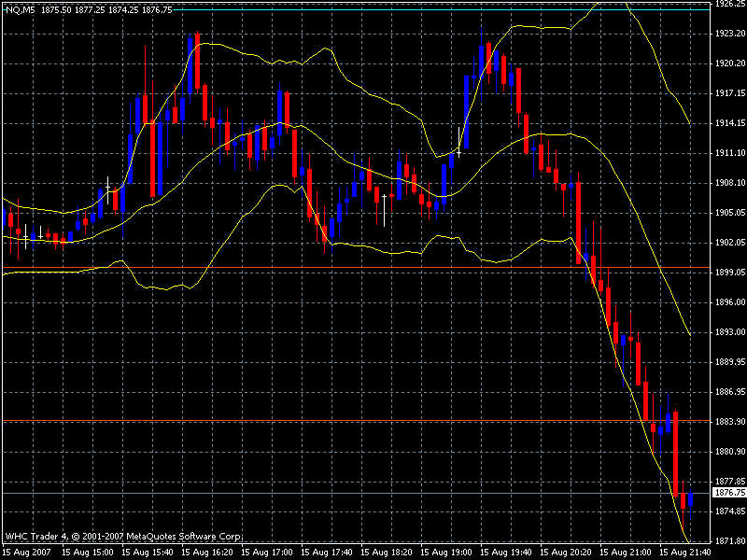The width and height of the screenshot is (747, 560).
Task: Select the highlighted 1876.75 current price tag
Action: coord(727,492)
